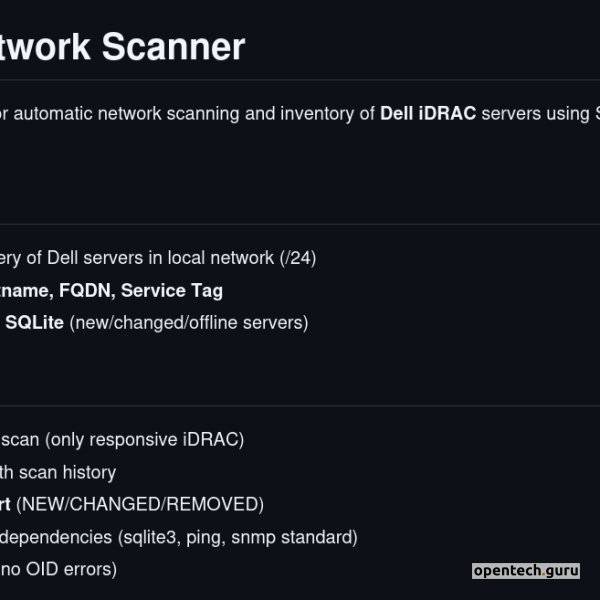Click the 'no OID errors)' line
The width and height of the screenshot is (600, 600).
58,570
